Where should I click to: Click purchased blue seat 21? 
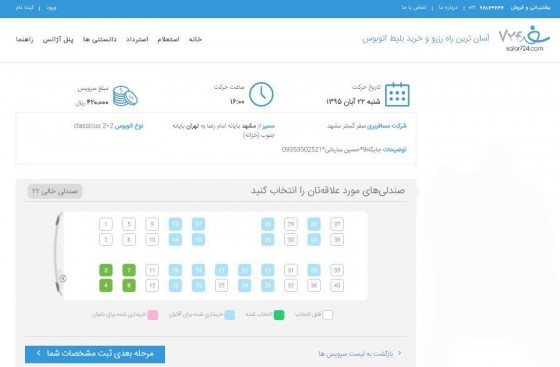[x=221, y=270]
